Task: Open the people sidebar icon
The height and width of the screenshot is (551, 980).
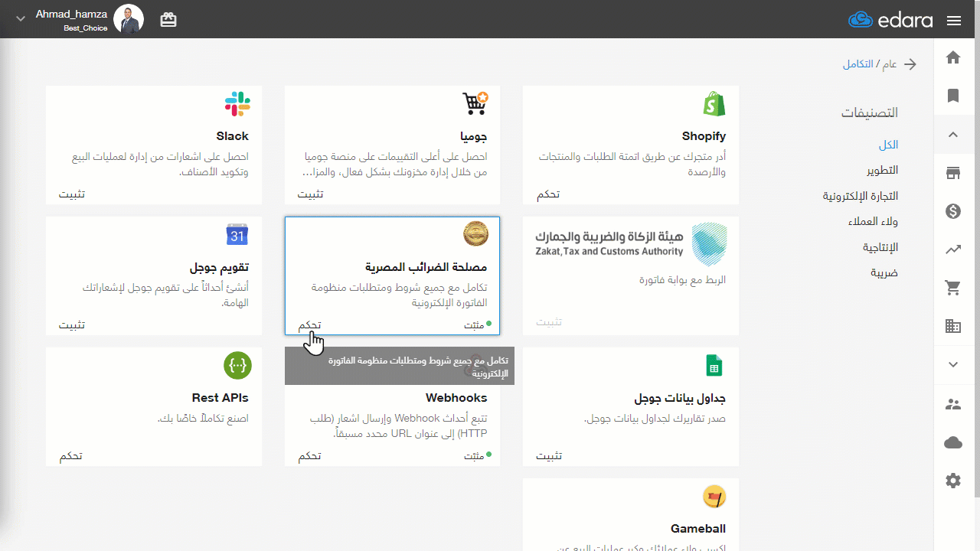Action: (x=953, y=404)
